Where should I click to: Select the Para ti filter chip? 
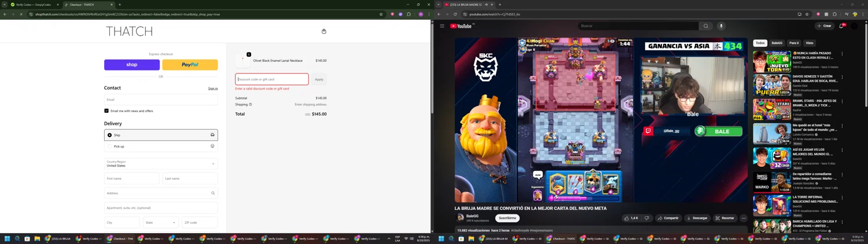(794, 43)
